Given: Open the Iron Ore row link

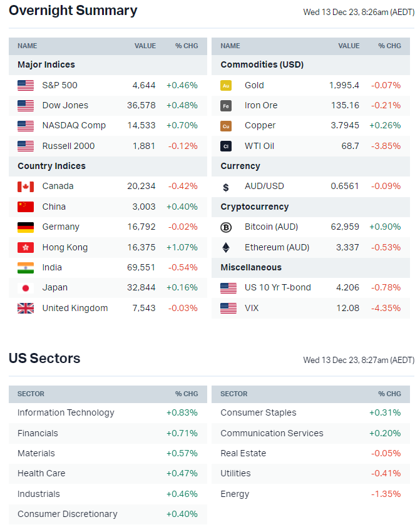Looking at the screenshot, I should point(261,105).
